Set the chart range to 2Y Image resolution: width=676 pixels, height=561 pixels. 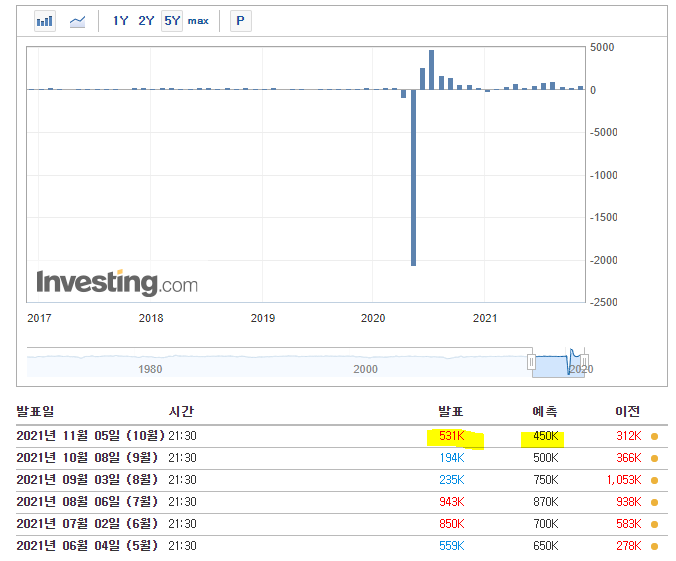(x=146, y=21)
